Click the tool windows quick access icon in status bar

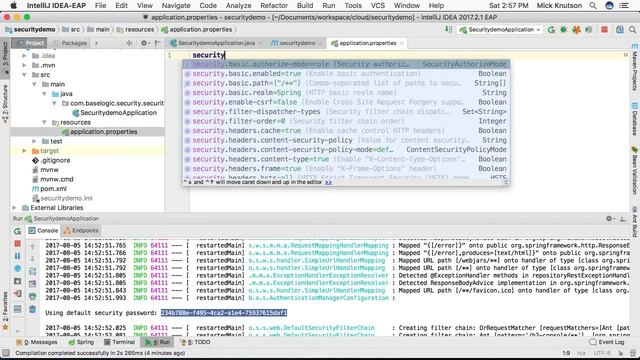pyautogui.click(x=6, y=353)
